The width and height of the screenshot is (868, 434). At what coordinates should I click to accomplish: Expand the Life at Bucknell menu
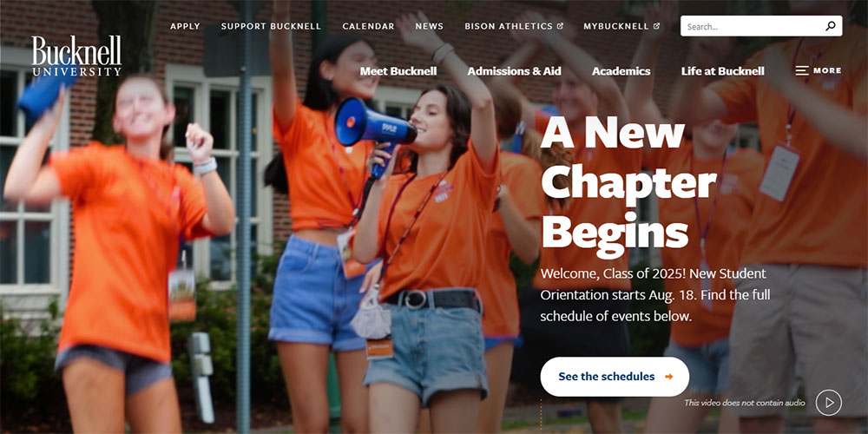click(x=723, y=71)
